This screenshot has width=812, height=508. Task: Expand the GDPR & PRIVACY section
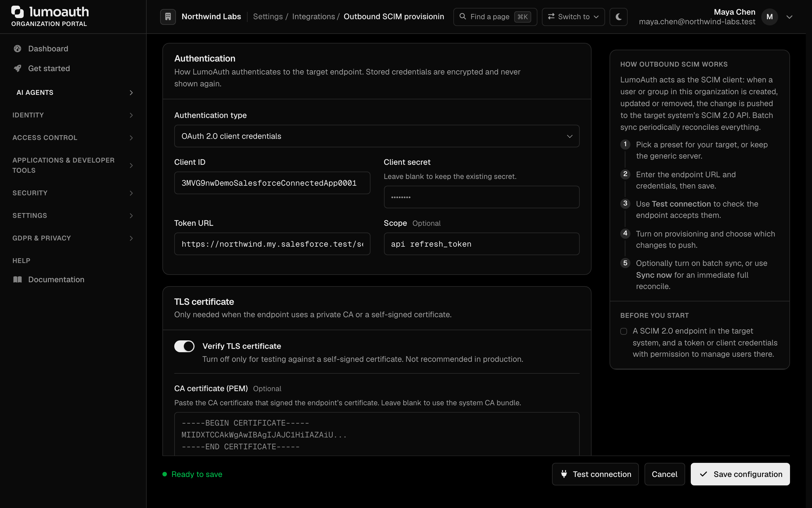73,238
